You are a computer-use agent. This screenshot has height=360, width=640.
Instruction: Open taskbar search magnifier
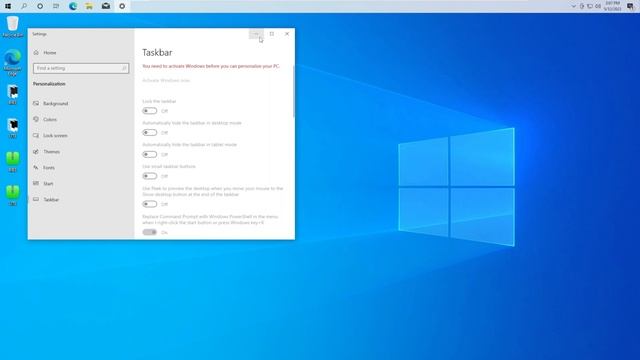tap(24, 6)
